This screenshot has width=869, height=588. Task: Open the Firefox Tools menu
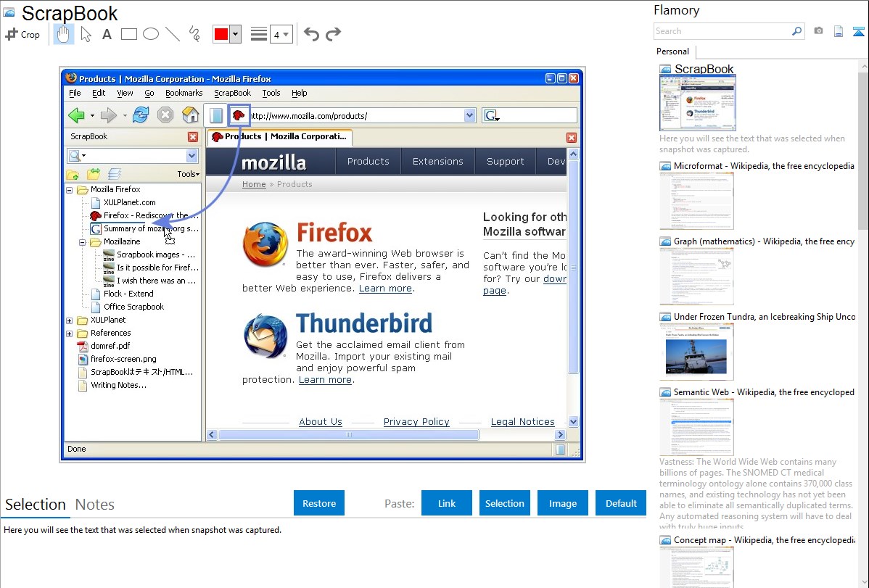[x=271, y=93]
